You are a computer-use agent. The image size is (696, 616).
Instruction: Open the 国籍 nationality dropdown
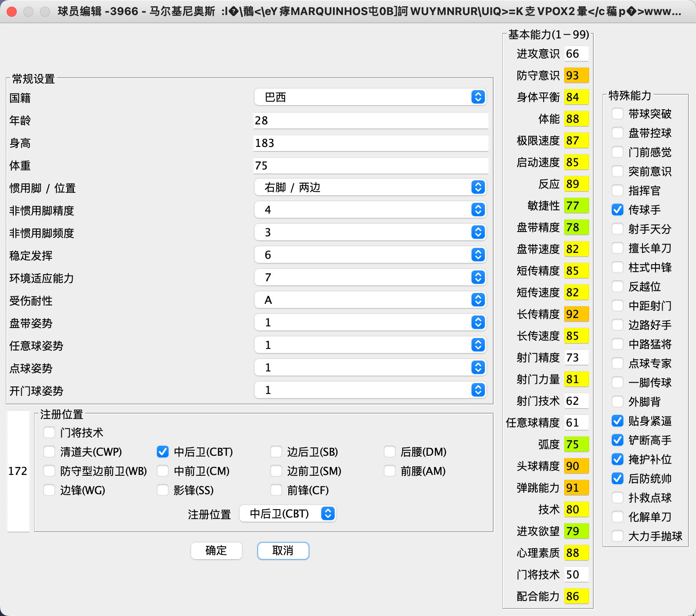(x=370, y=97)
